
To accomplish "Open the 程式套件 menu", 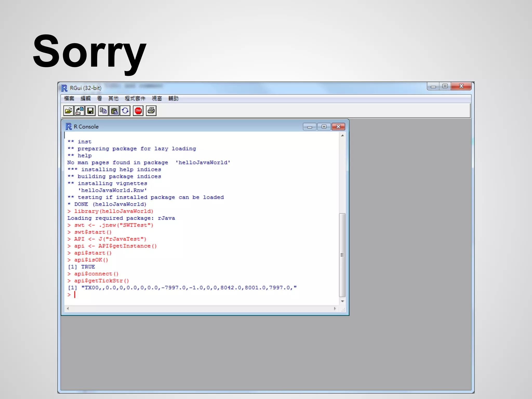I will point(135,98).
